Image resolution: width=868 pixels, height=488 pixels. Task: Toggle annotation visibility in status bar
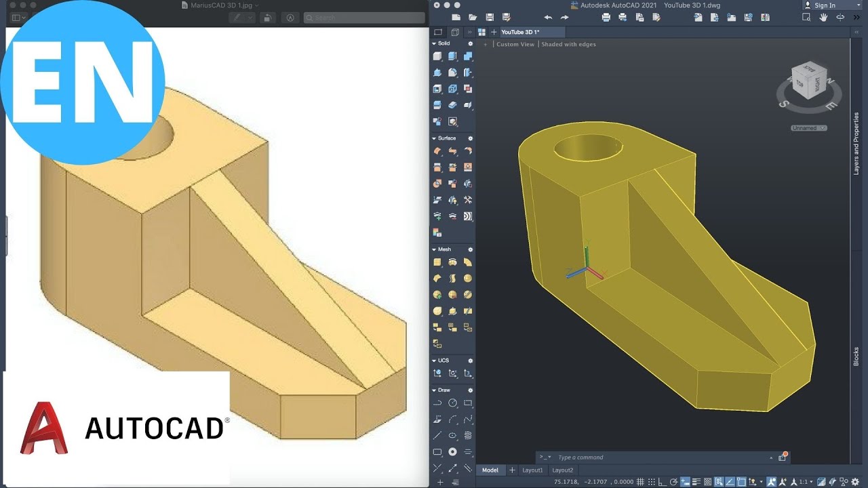(771, 481)
